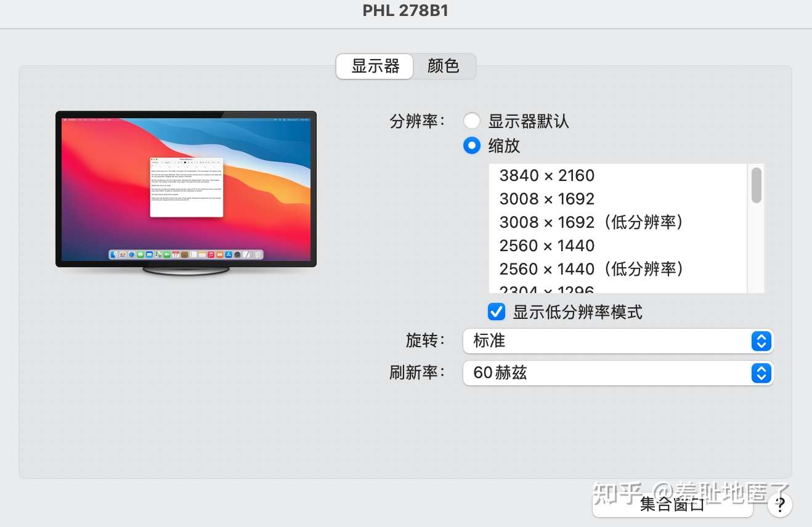Select the 缩放 radio button
Image resolution: width=812 pixels, height=527 pixels.
click(x=472, y=145)
